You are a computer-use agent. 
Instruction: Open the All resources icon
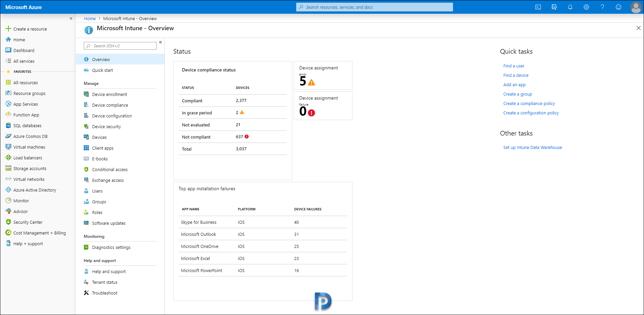tap(8, 83)
